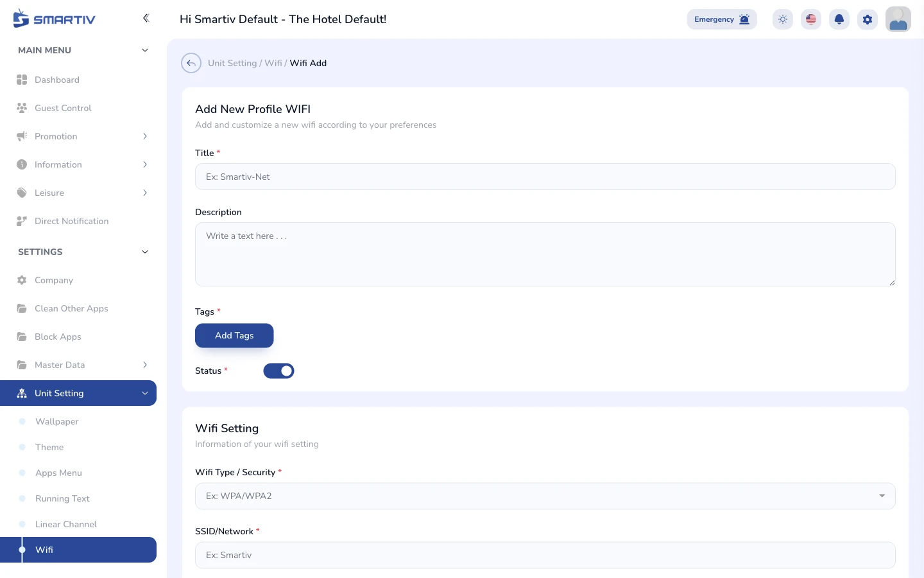This screenshot has height=578, width=924.
Task: Click Unit Setting breadcrumb link
Action: tap(232, 63)
